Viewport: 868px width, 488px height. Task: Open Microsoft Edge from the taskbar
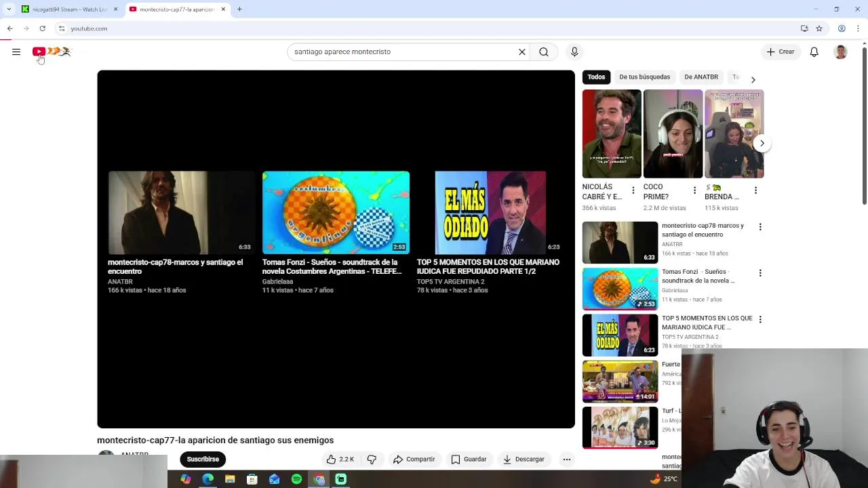pyautogui.click(x=208, y=479)
